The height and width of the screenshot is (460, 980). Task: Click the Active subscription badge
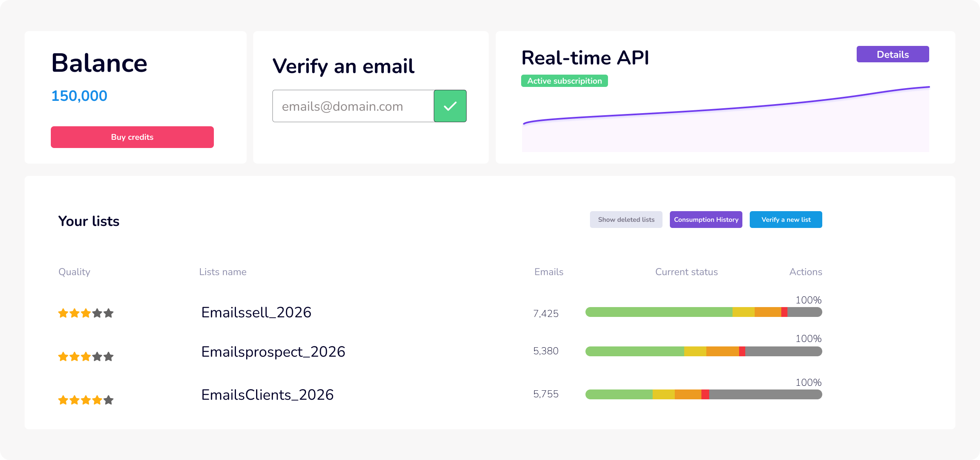click(x=564, y=81)
